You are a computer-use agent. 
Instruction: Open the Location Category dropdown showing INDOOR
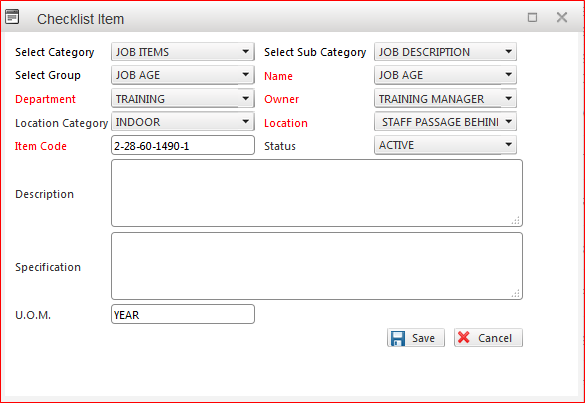pyautogui.click(x=183, y=122)
